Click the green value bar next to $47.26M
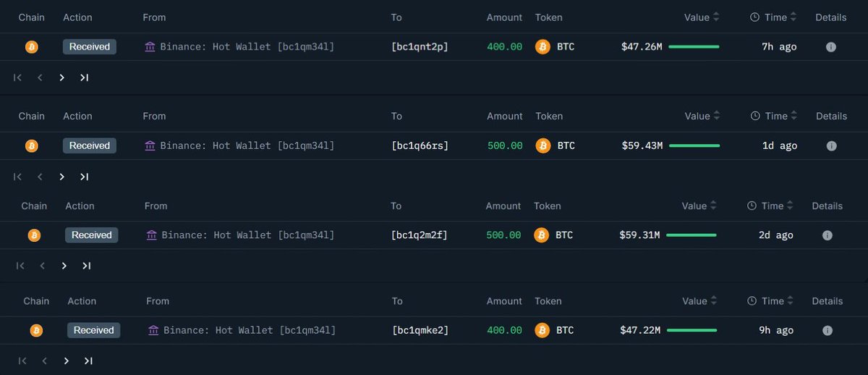The height and width of the screenshot is (375, 868). point(694,47)
